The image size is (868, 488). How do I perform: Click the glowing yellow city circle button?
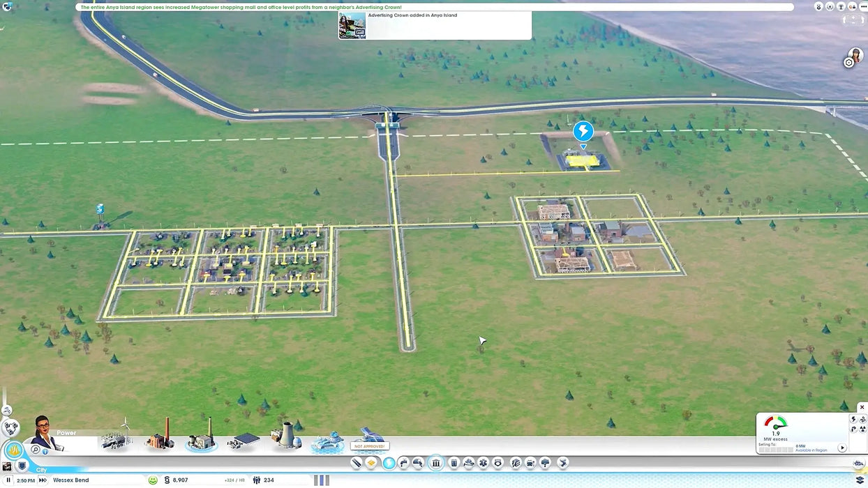14,450
